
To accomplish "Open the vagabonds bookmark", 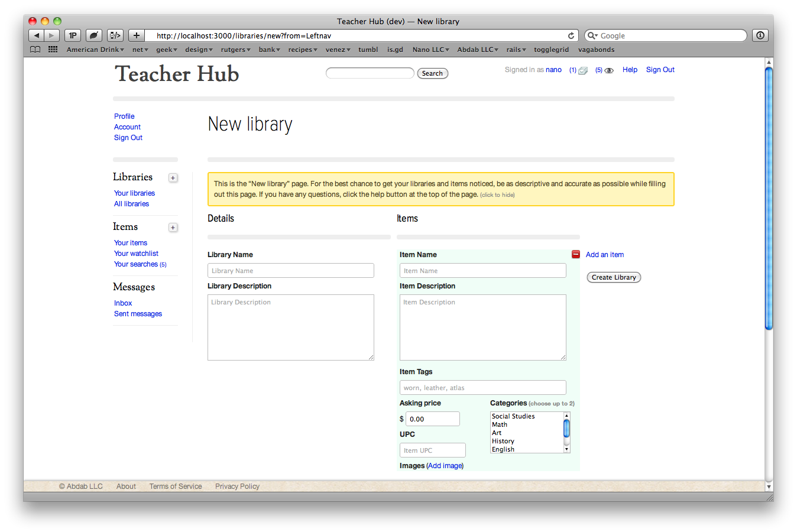I will pyautogui.click(x=596, y=50).
